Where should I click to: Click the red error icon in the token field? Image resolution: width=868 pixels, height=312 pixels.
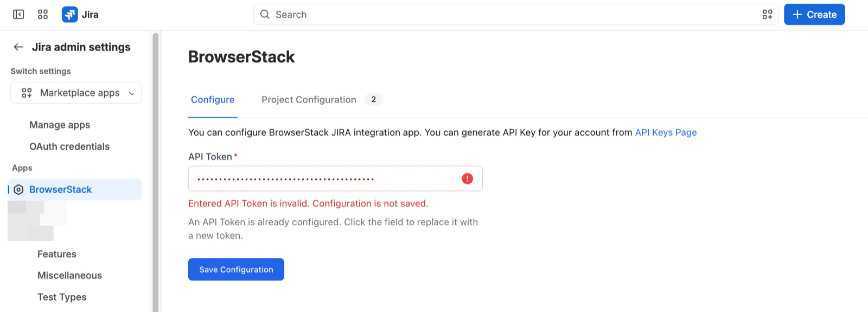[x=467, y=179]
